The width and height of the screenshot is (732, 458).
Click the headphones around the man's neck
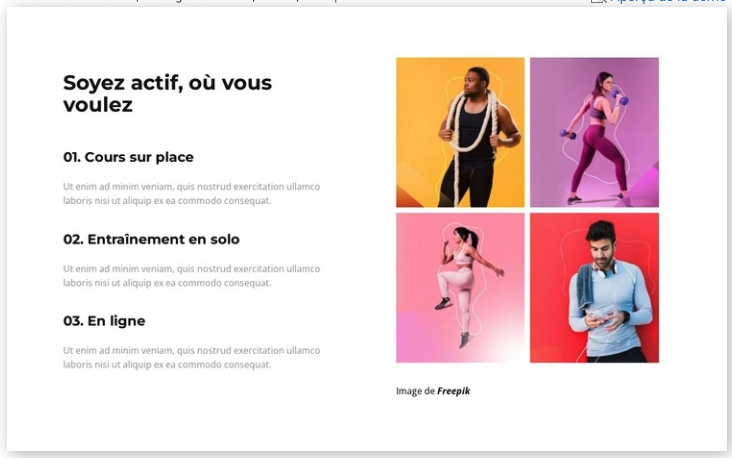click(x=604, y=267)
